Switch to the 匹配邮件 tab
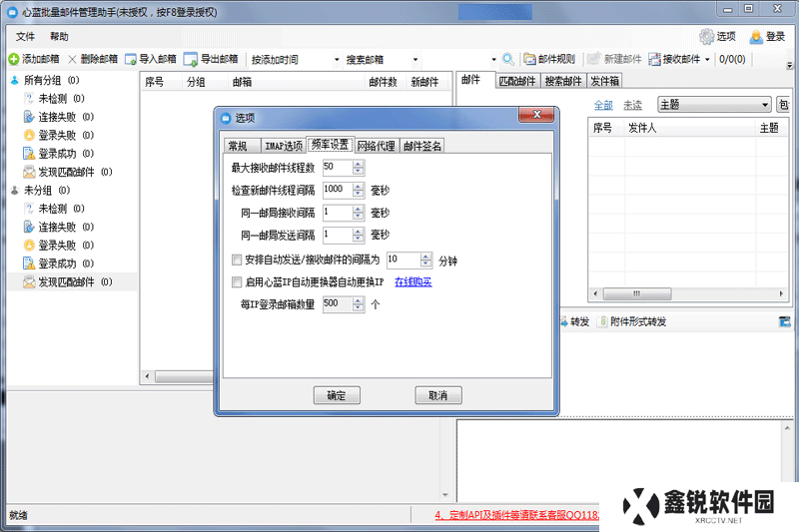The width and height of the screenshot is (799, 532). click(517, 82)
